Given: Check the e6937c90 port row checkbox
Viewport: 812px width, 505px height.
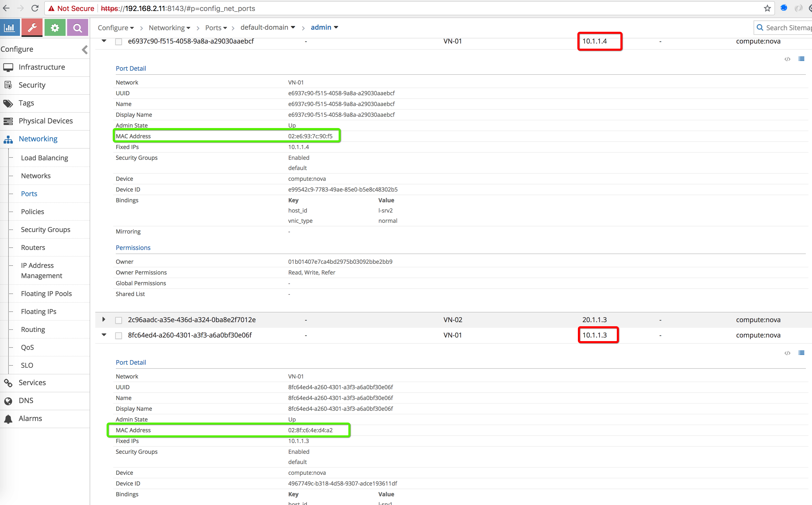Looking at the screenshot, I should pyautogui.click(x=119, y=42).
